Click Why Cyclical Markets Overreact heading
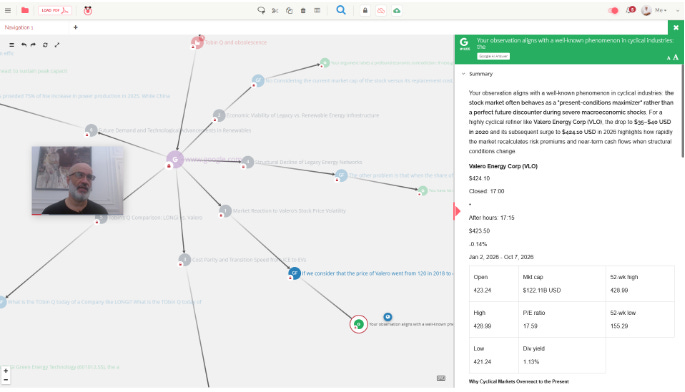Image resolution: width=685 pixels, height=392 pixels. 519,382
